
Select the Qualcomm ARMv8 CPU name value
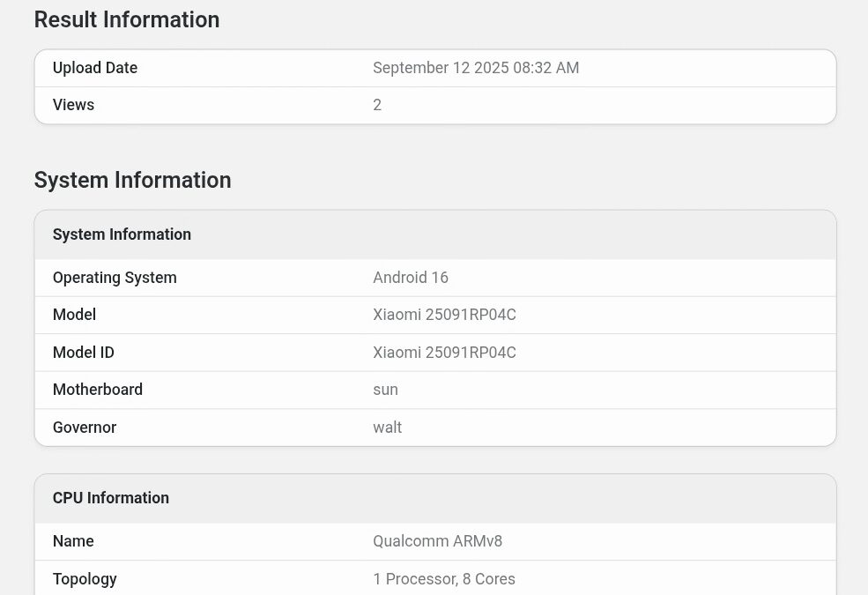click(437, 541)
